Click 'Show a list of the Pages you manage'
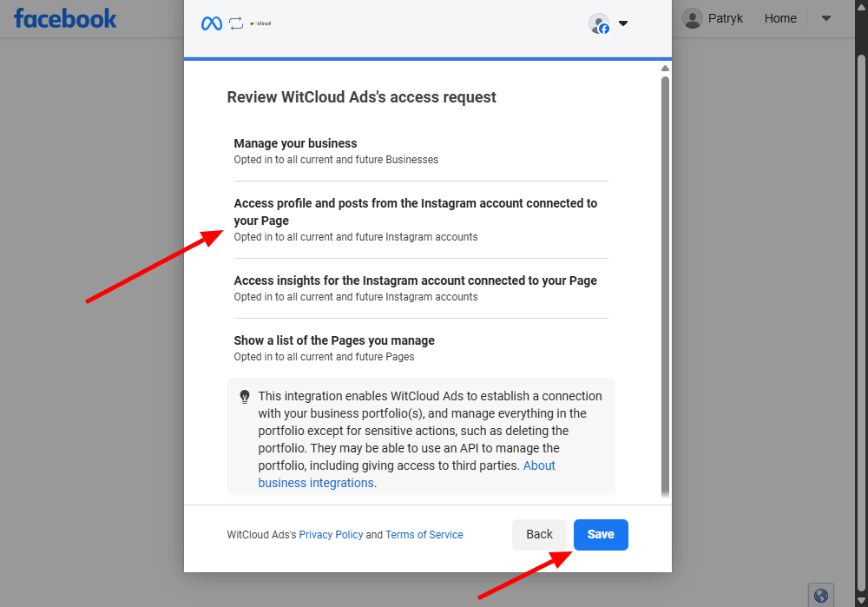This screenshot has width=868, height=607. point(334,340)
